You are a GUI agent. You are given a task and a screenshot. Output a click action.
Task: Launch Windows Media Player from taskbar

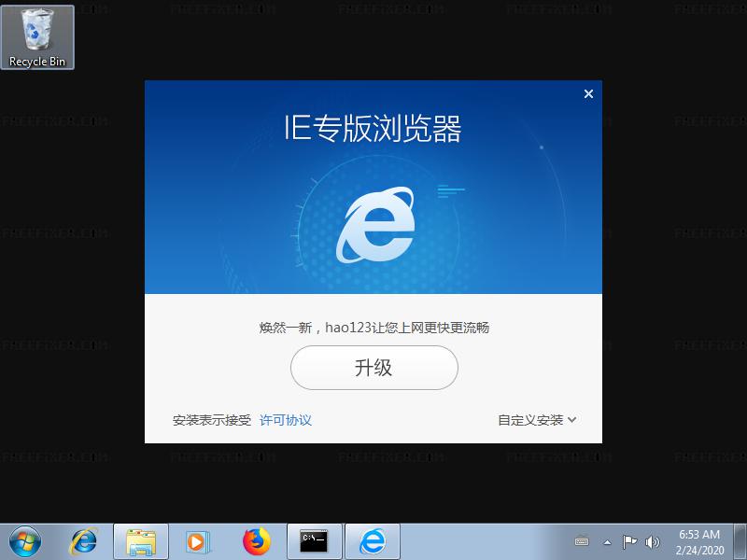pos(197,542)
